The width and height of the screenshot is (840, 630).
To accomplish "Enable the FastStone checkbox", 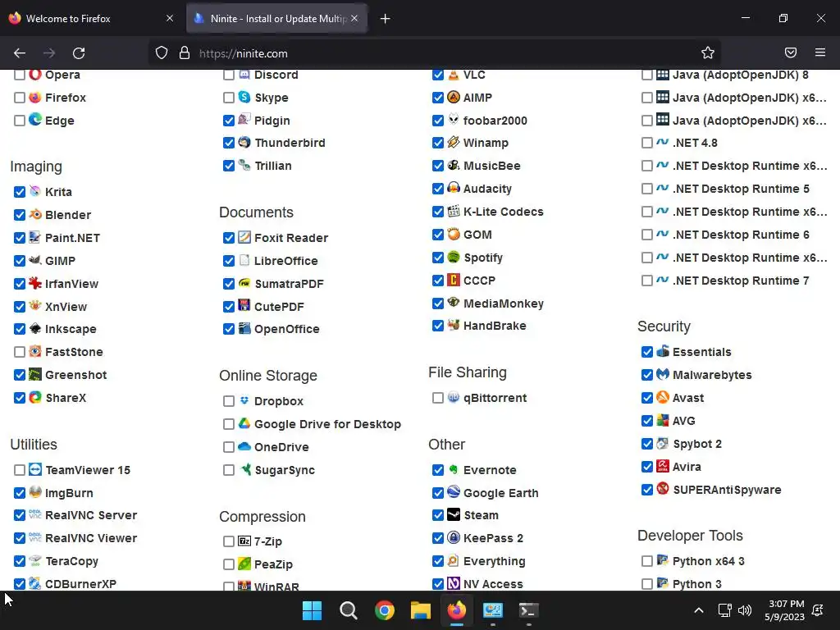I will click(x=20, y=352).
